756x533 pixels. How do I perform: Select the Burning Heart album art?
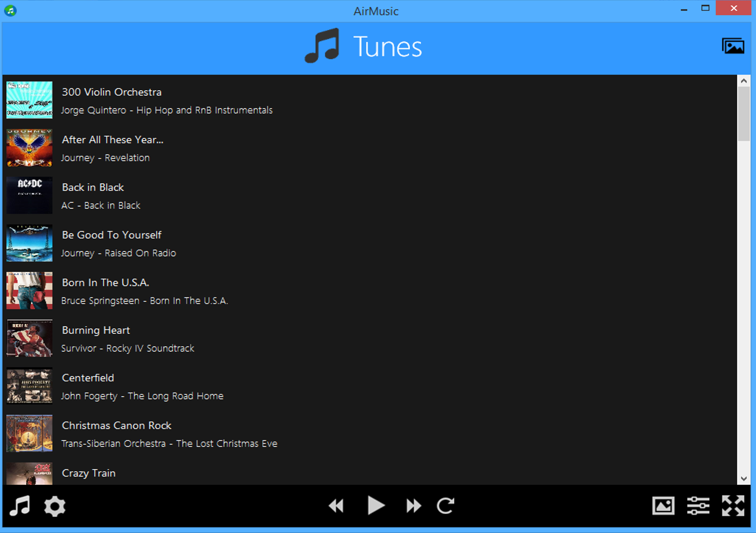coord(29,338)
